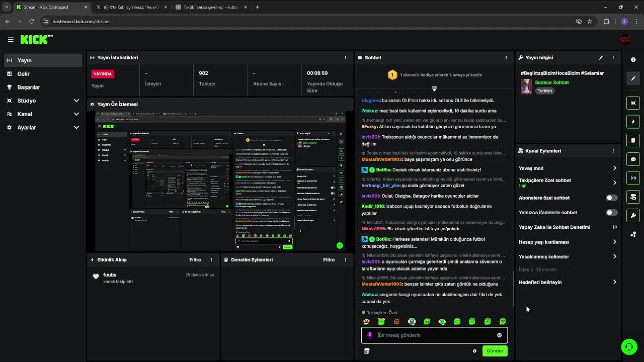
Task: Open Etkinlik Akışı panel options menu
Action: pos(211,260)
